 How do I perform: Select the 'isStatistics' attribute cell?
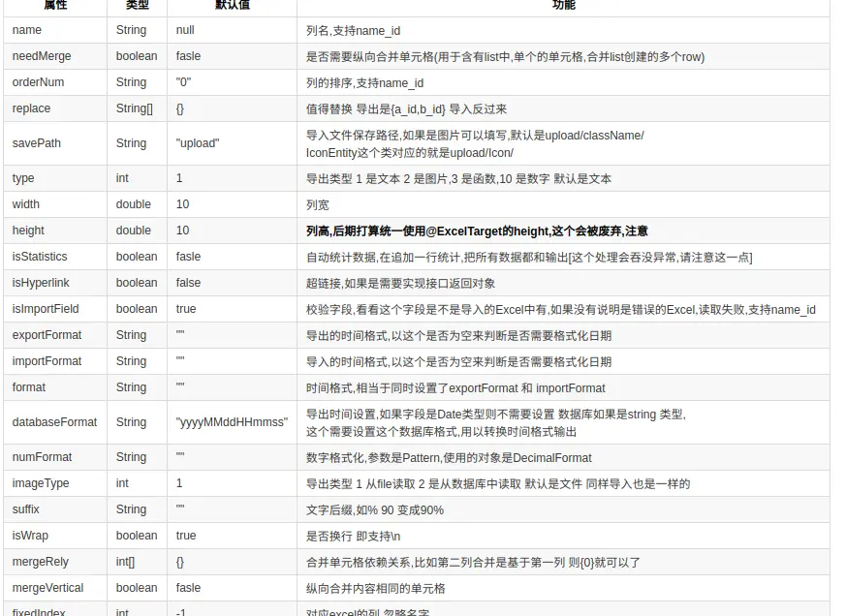click(x=55, y=257)
